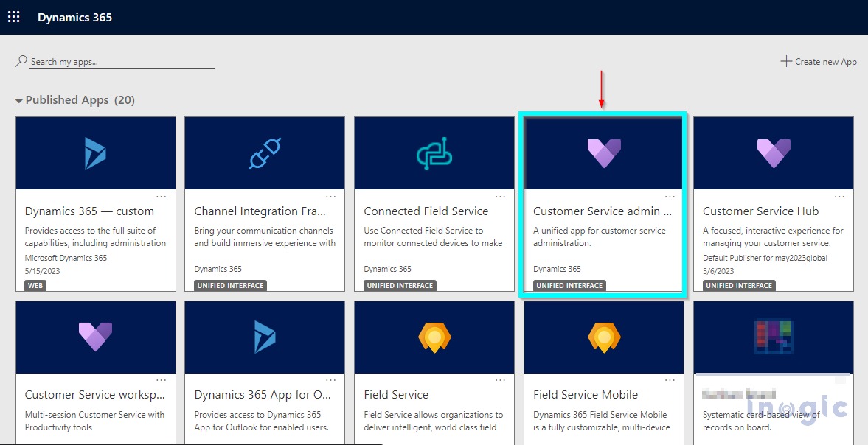Open more options for Field Service Mobile tile
The height and width of the screenshot is (445, 868).
click(x=670, y=380)
